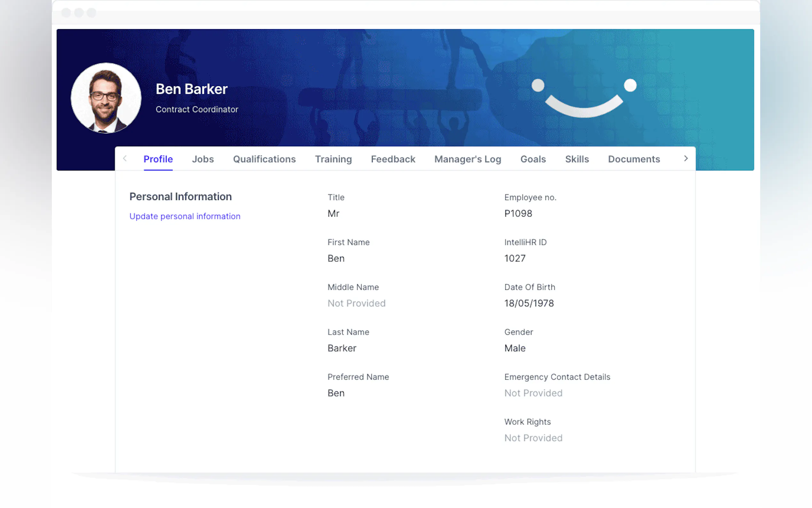Select the Profile tab

(158, 159)
